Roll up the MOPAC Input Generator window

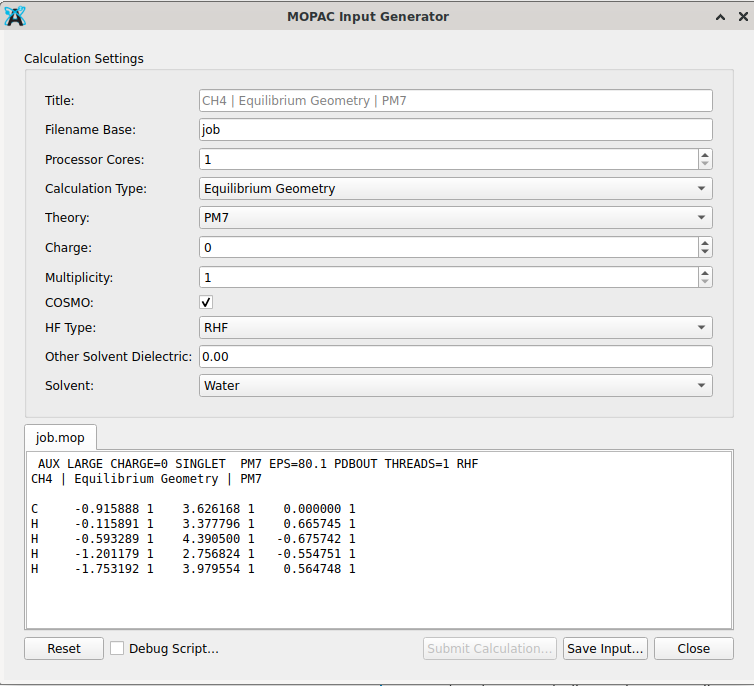[720, 17]
